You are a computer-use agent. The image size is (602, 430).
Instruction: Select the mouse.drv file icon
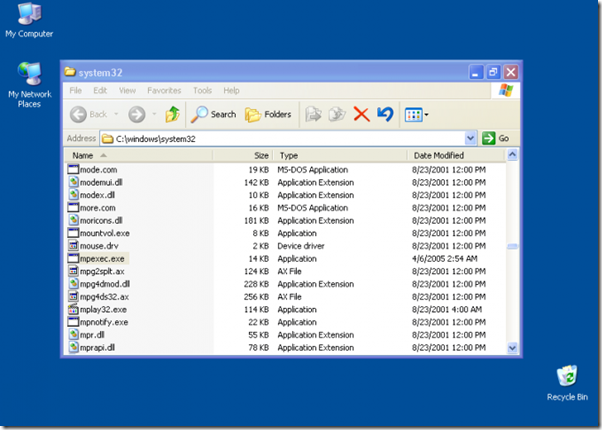[73, 245]
